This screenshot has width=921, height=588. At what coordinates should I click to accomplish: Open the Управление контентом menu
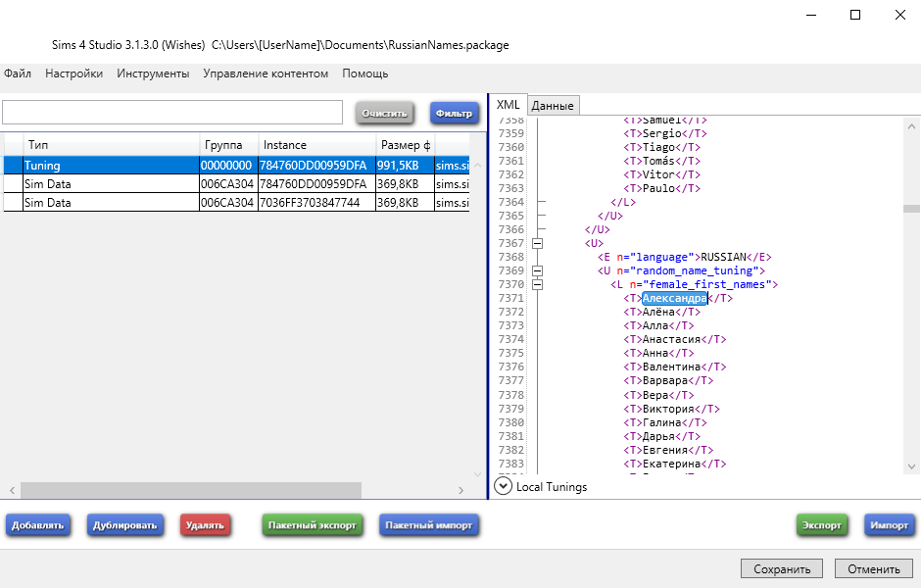266,73
